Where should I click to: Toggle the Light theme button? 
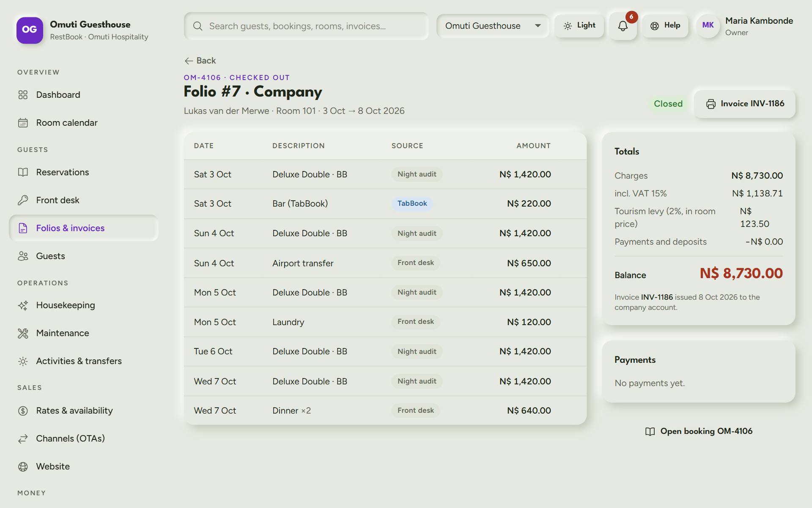pyautogui.click(x=579, y=26)
